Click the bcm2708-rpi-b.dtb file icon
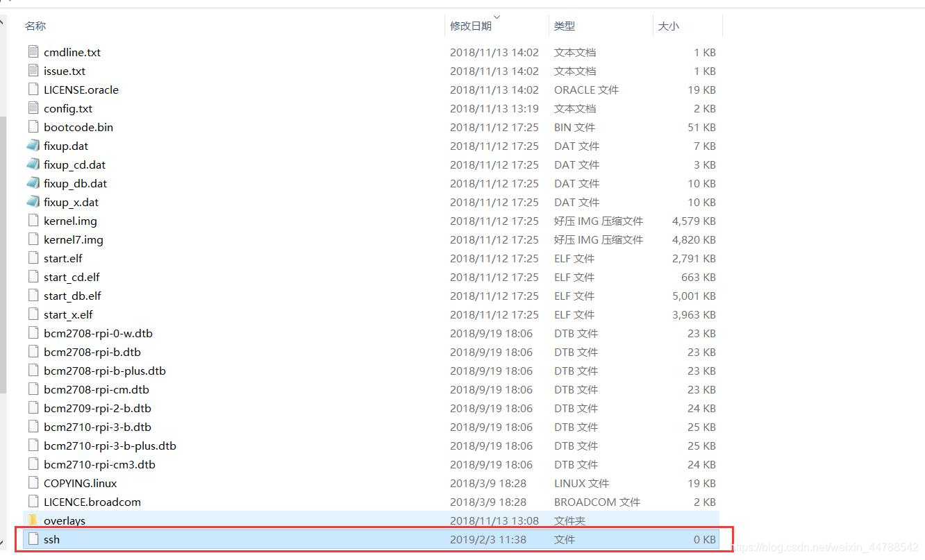Screen dimensions: 925x560 coord(33,351)
